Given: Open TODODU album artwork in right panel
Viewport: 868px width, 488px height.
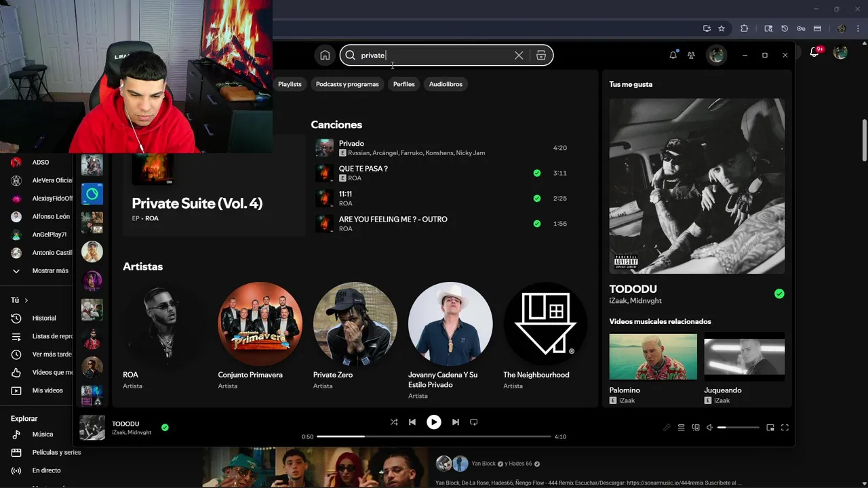Looking at the screenshot, I should (x=697, y=186).
